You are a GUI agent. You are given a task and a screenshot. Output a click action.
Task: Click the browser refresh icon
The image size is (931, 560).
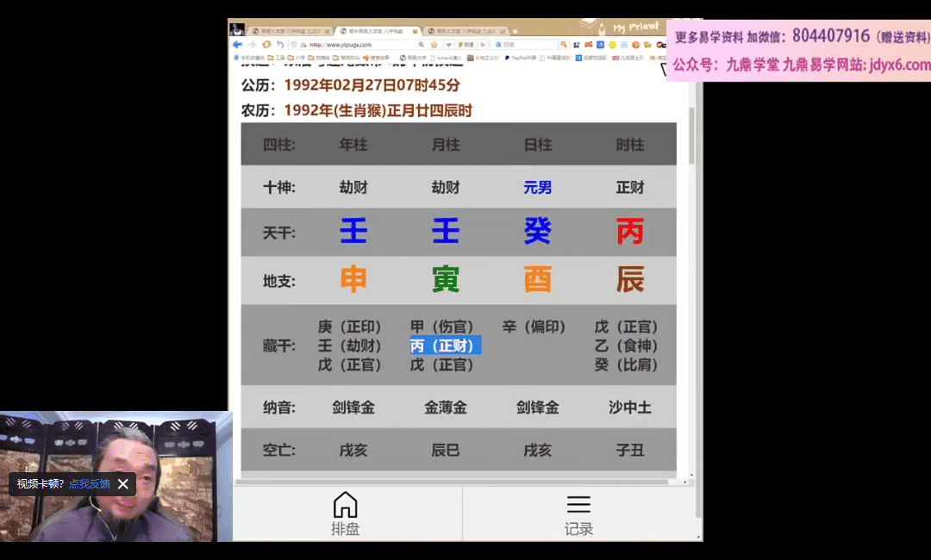266,44
